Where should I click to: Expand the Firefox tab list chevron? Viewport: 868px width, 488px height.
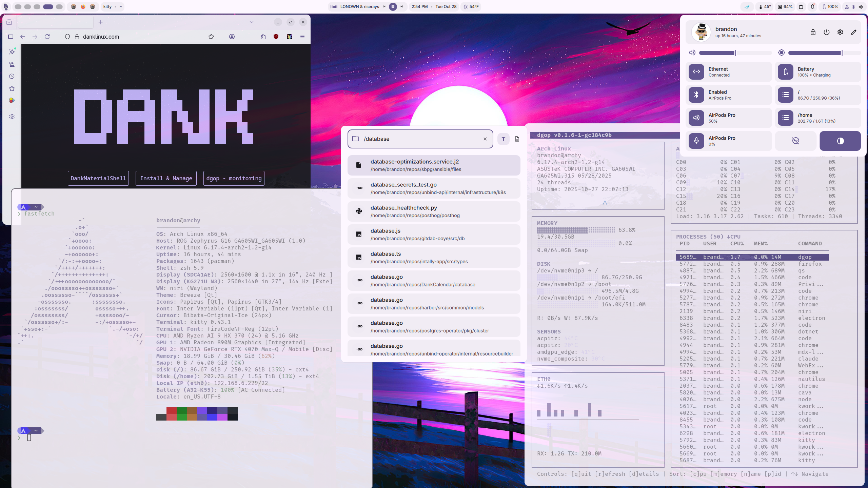[251, 22]
